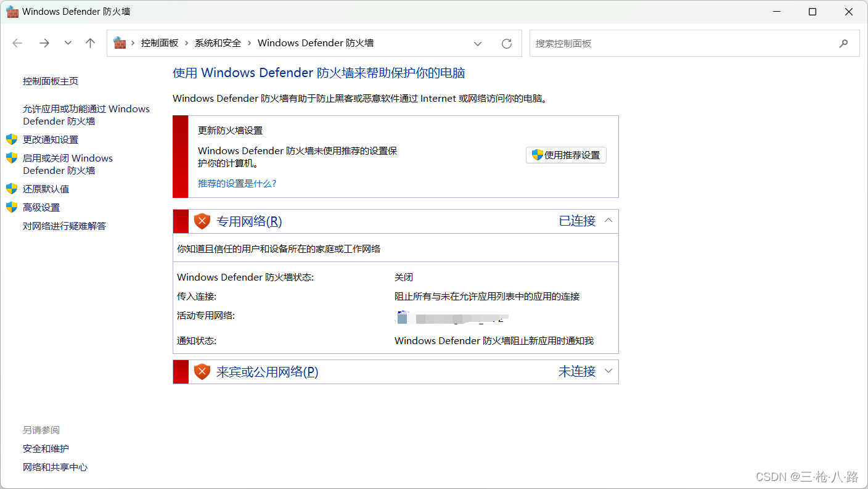Click the Forward navigation arrow
868x489 pixels.
pos(44,43)
